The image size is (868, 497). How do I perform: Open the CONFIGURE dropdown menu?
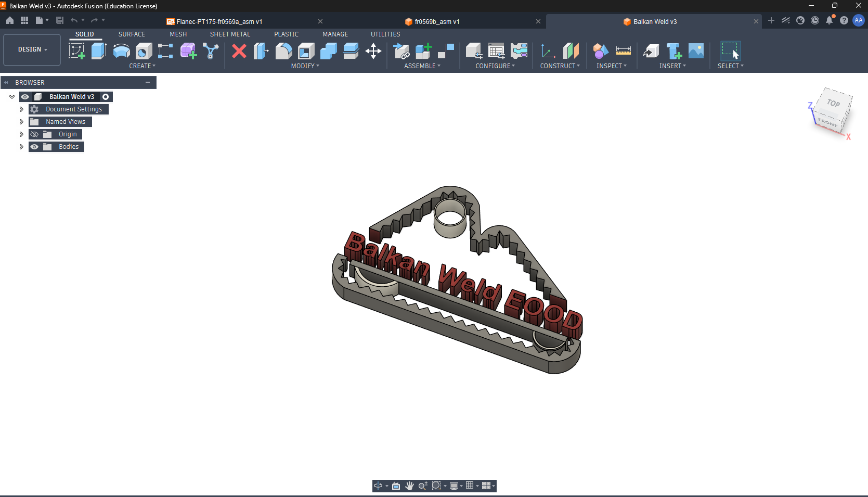tap(495, 66)
